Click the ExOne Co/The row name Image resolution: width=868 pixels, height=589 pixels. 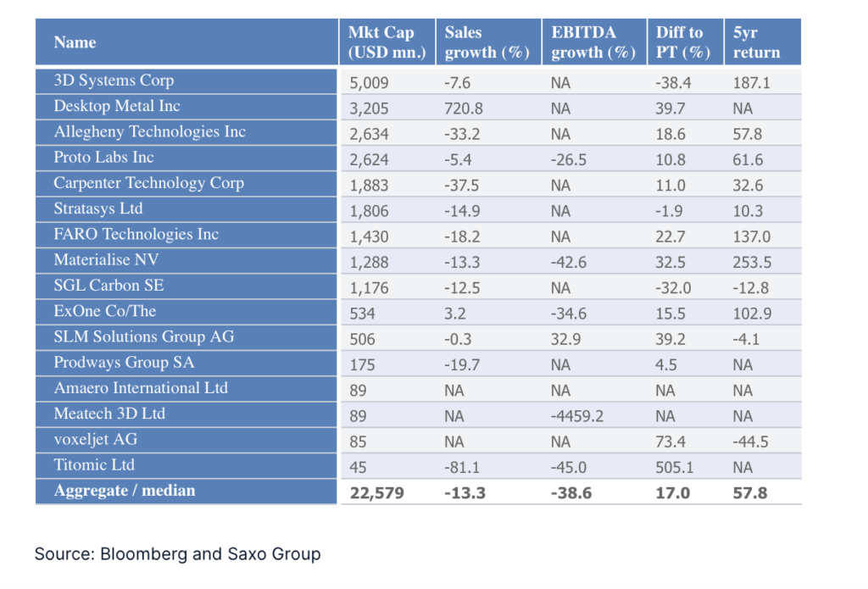(105, 311)
